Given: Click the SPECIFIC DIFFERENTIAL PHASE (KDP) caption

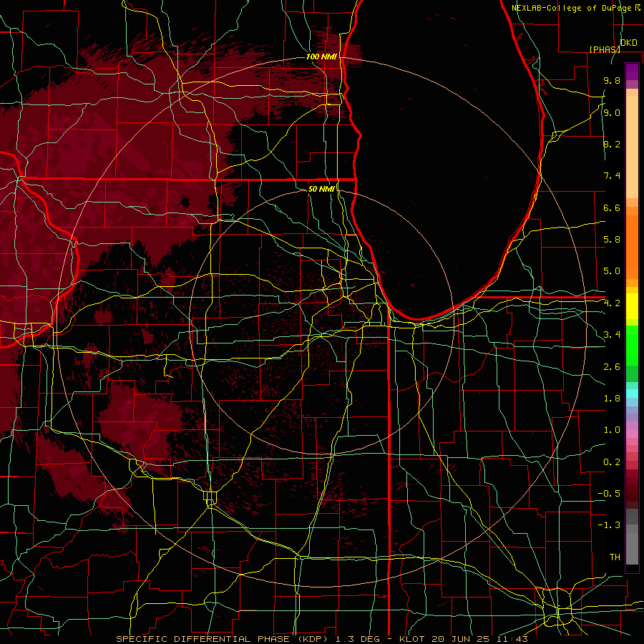Looking at the screenshot, I should click(222, 639).
